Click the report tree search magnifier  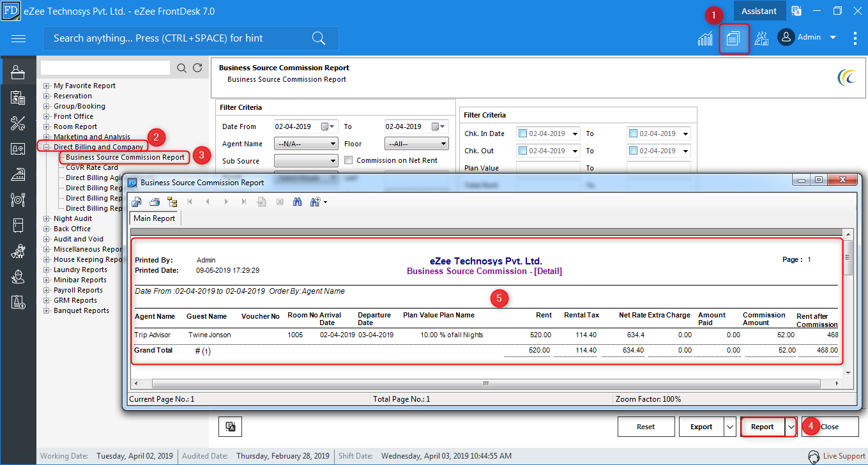tap(182, 68)
